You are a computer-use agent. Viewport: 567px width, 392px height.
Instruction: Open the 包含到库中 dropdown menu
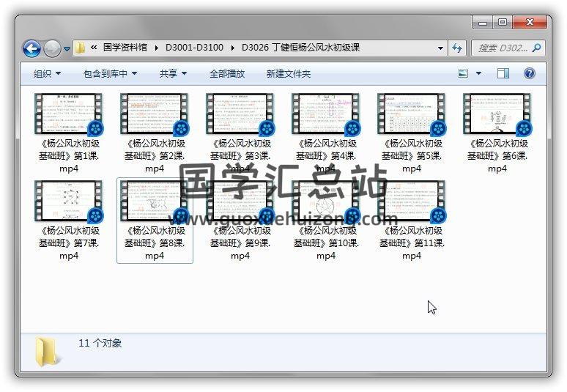[111, 74]
